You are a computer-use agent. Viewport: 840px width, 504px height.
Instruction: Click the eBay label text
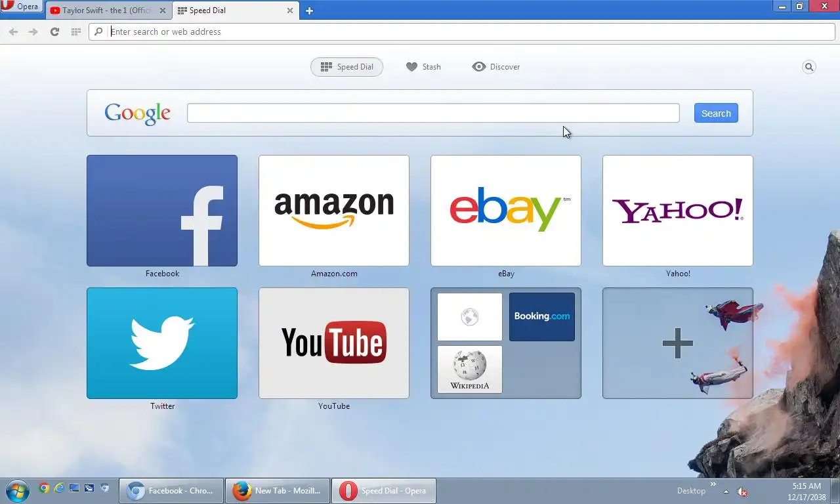coord(506,274)
